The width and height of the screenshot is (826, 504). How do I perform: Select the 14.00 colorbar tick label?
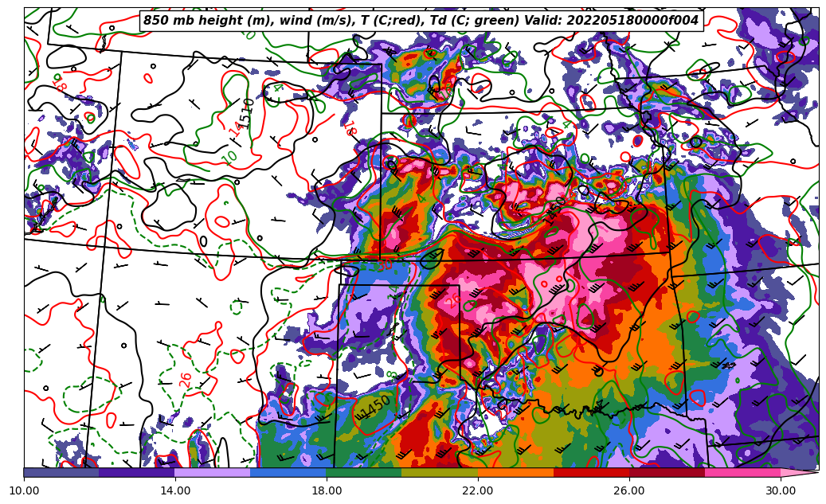pos(175,490)
